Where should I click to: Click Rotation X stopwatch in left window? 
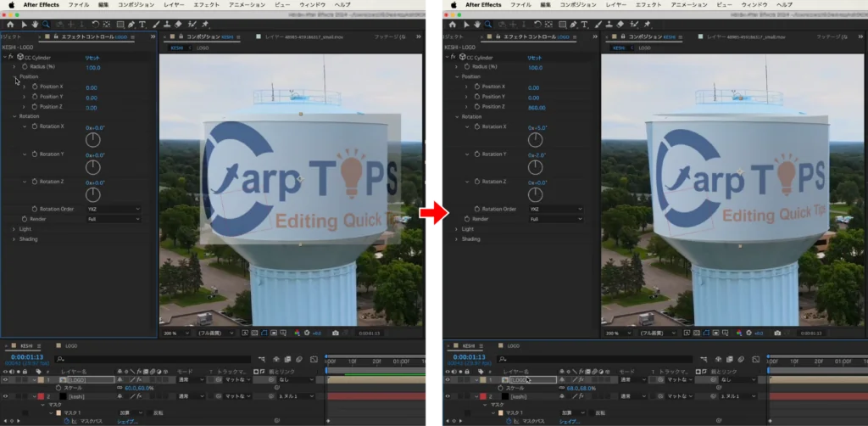tap(35, 126)
